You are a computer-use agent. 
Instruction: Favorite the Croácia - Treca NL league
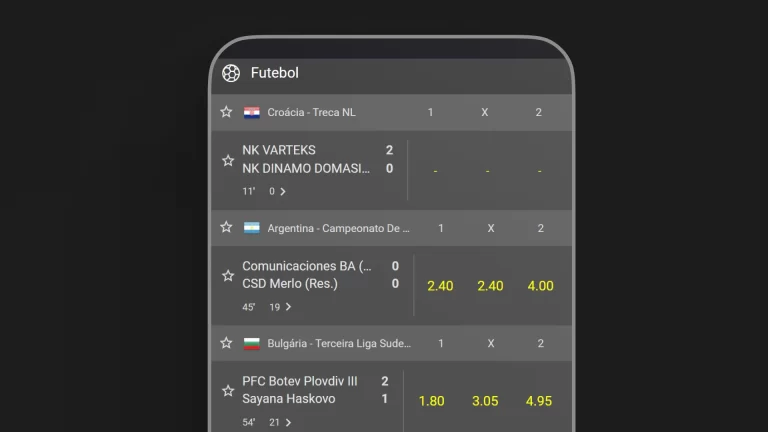pos(226,112)
